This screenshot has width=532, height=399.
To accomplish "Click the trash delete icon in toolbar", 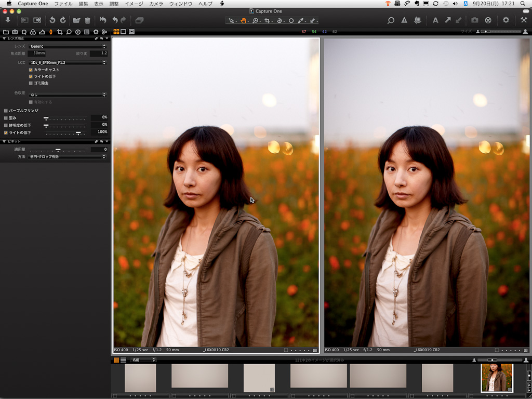I will [87, 20].
